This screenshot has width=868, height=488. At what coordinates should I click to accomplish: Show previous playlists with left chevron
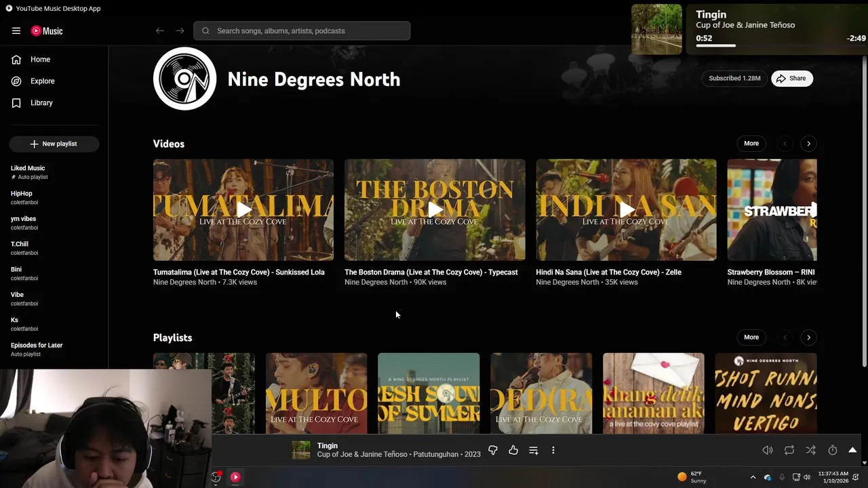tap(785, 338)
